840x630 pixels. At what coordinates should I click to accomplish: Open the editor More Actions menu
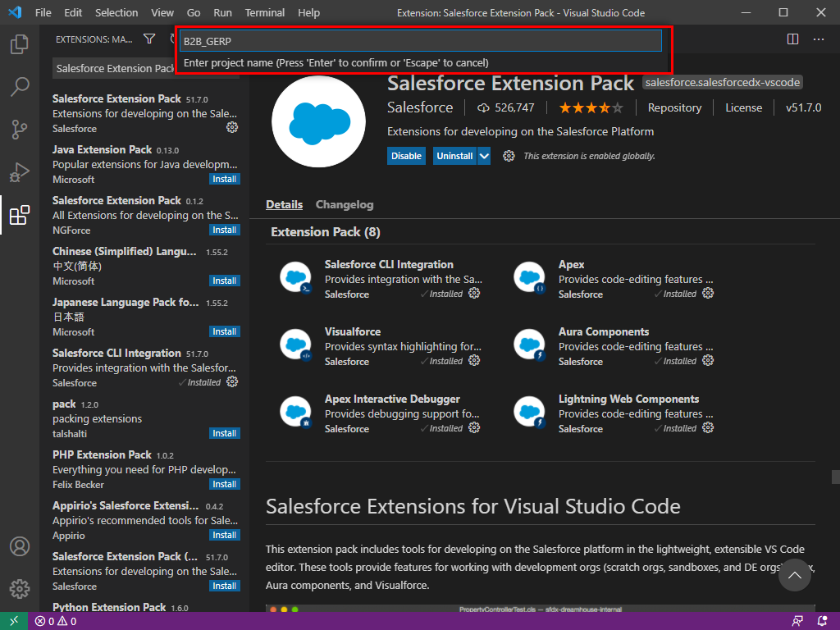coord(819,39)
